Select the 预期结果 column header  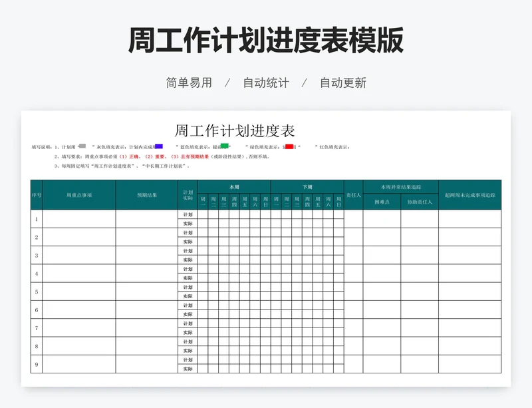click(147, 195)
